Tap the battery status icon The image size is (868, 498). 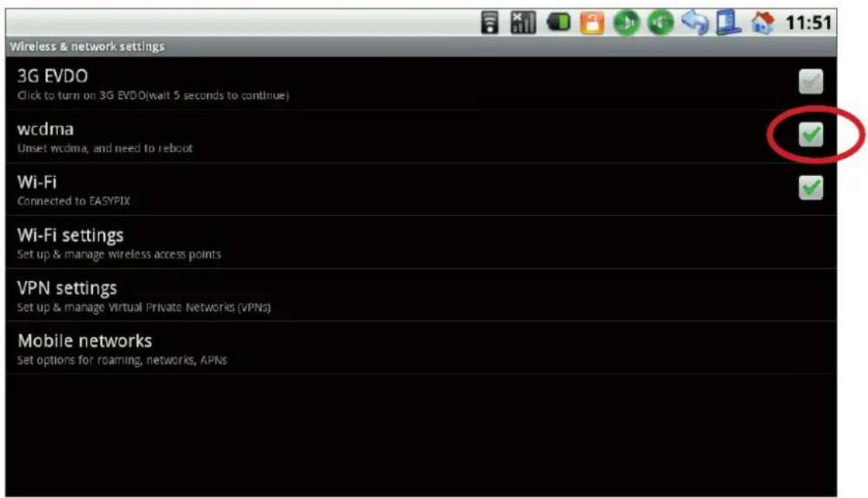pos(559,22)
